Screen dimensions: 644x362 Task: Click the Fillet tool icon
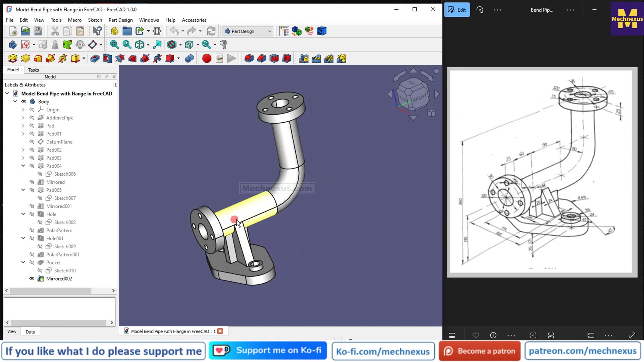point(249,59)
